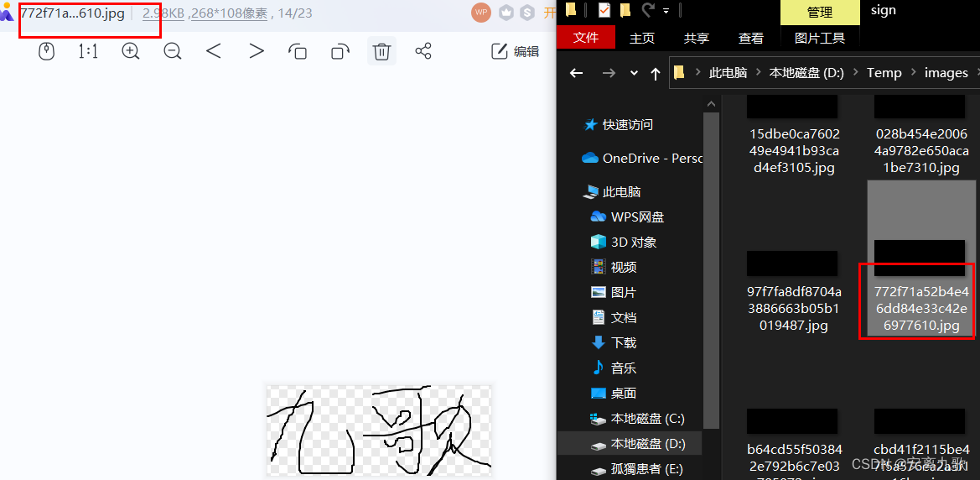Screen dimensions: 980x480
Task: Click 此电脑 in the address breadcrumb
Action: pos(729,73)
